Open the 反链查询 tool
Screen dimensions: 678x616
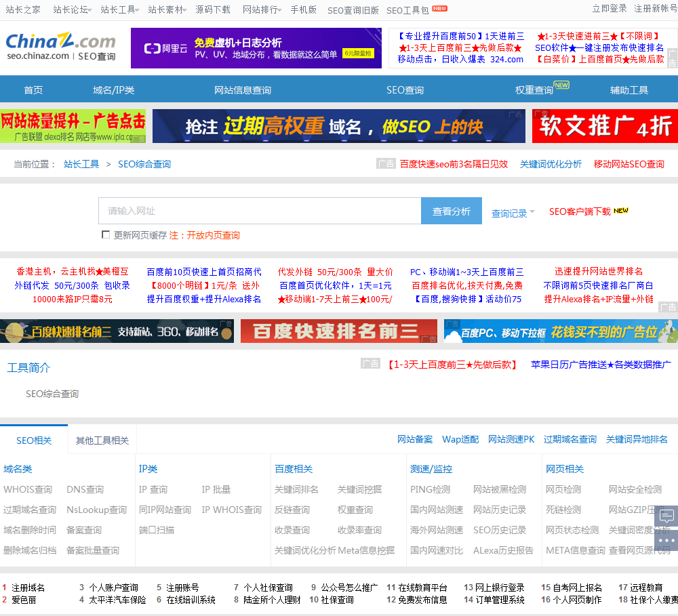point(292,510)
